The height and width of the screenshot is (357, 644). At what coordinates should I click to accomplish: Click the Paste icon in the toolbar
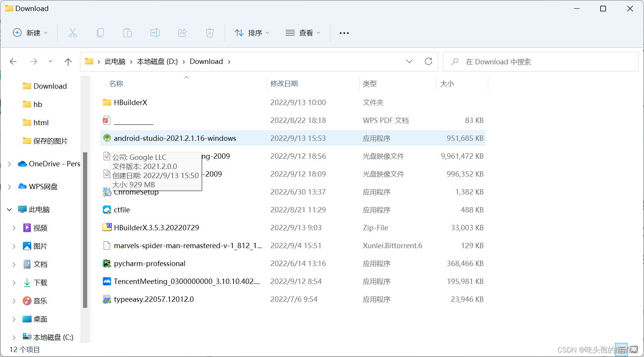[x=128, y=33]
